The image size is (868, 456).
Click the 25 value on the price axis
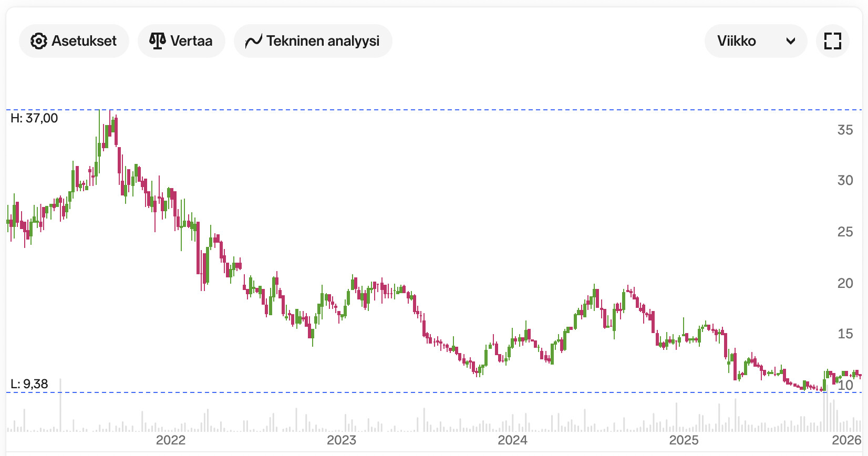point(845,232)
